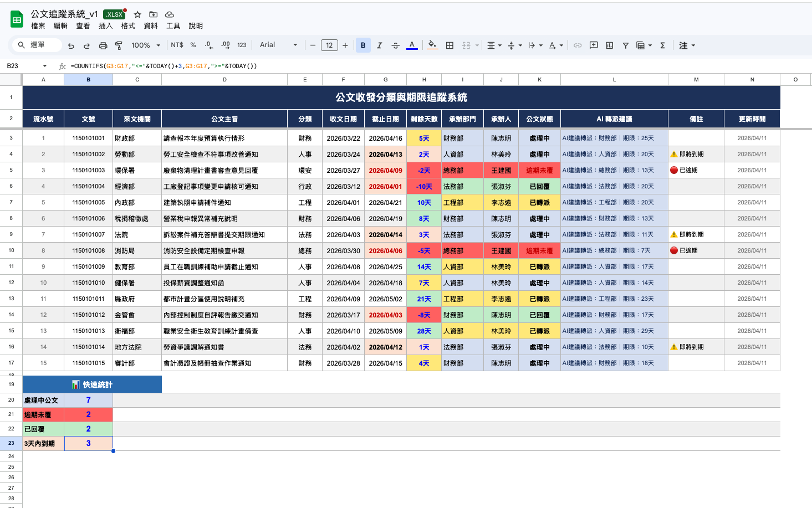
Task: Open the filter views dropdown
Action: pyautogui.click(x=644, y=45)
